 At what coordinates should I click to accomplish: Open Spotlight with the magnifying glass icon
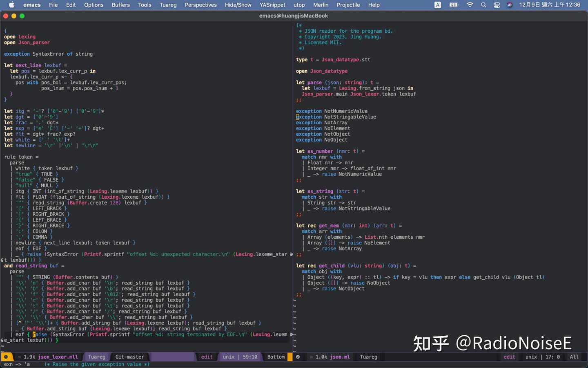(483, 5)
